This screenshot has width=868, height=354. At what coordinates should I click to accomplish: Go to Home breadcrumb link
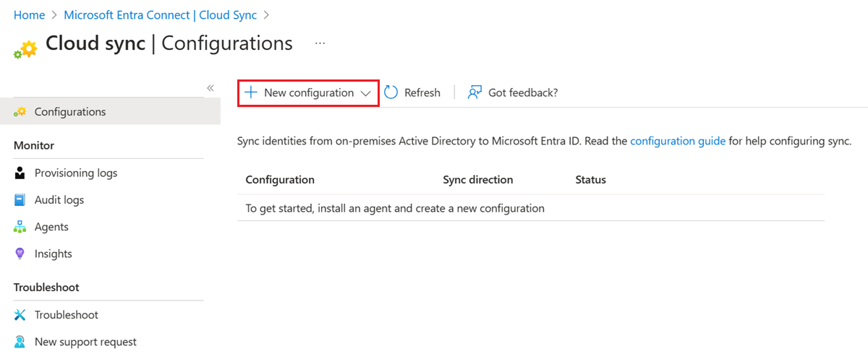click(x=29, y=14)
